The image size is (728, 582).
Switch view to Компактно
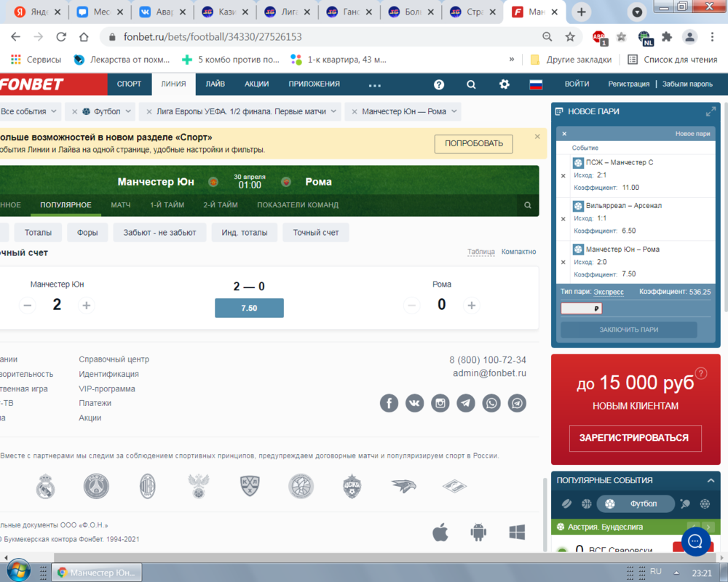(x=518, y=252)
